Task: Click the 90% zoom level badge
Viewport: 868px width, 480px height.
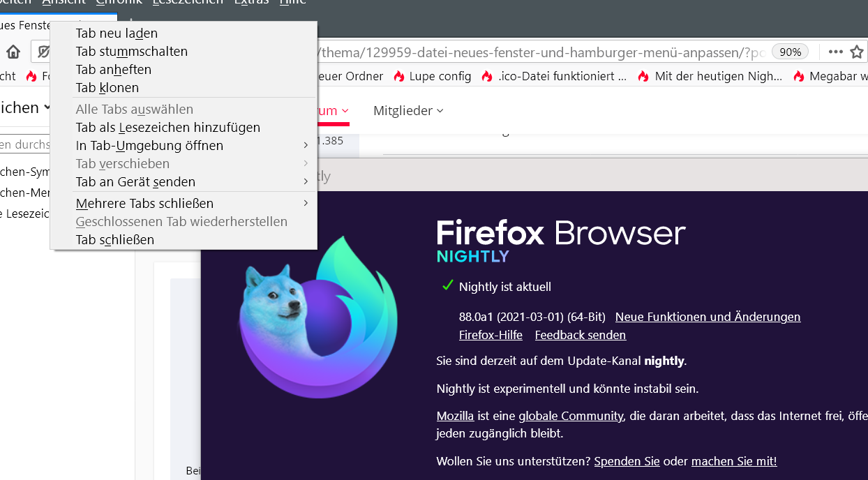Action: (x=791, y=52)
